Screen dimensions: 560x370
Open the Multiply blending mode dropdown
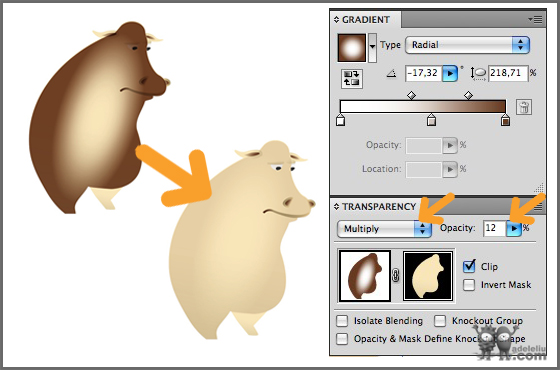(x=384, y=229)
